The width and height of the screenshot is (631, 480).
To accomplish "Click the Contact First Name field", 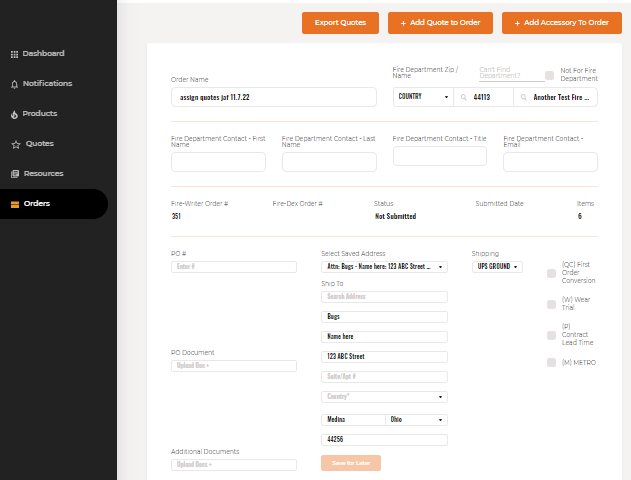I will click(218, 162).
